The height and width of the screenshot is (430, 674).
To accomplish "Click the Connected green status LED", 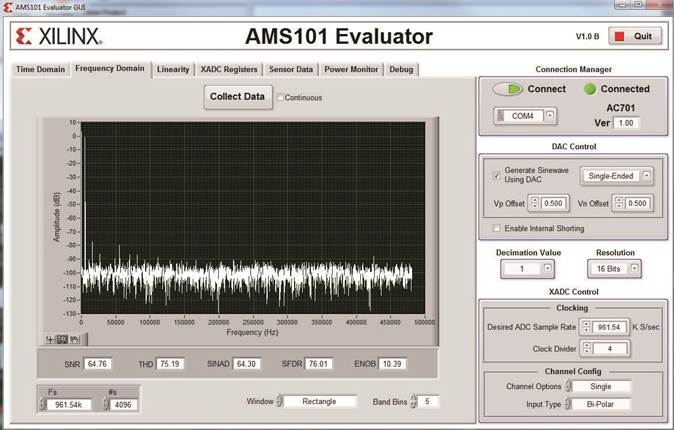I will click(x=590, y=89).
